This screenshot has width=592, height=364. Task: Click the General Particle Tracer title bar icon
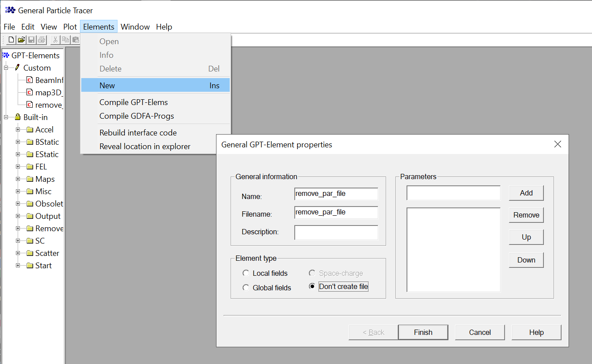tap(10, 10)
